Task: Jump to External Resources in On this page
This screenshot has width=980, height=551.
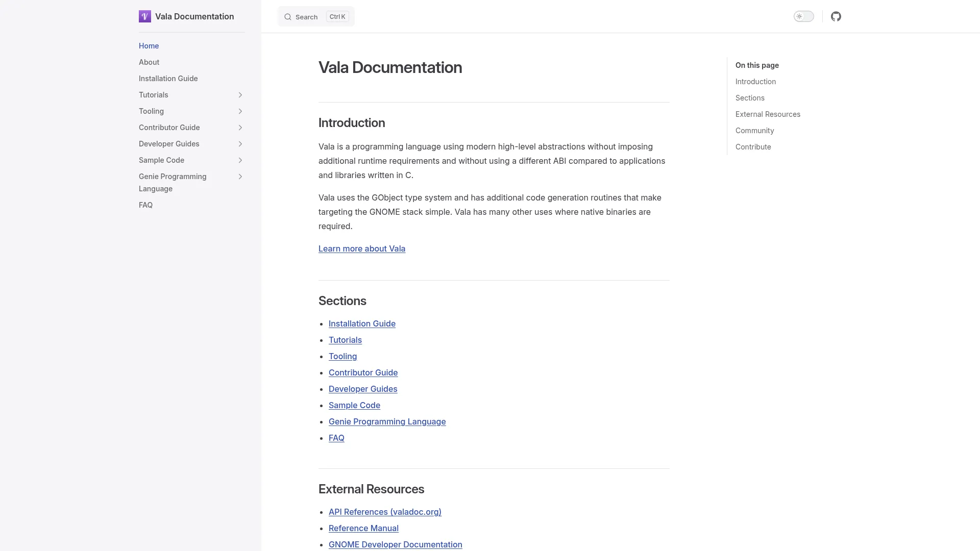Action: 768,114
